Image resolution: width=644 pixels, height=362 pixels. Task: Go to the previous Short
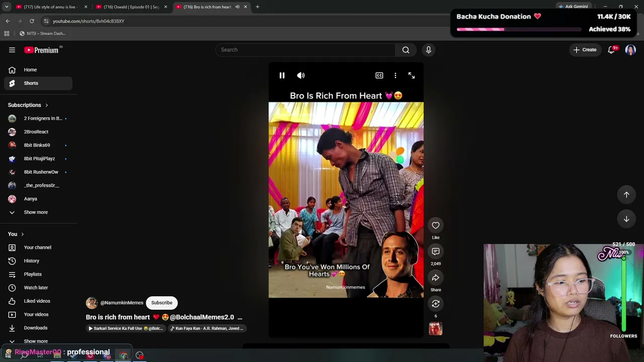626,195
